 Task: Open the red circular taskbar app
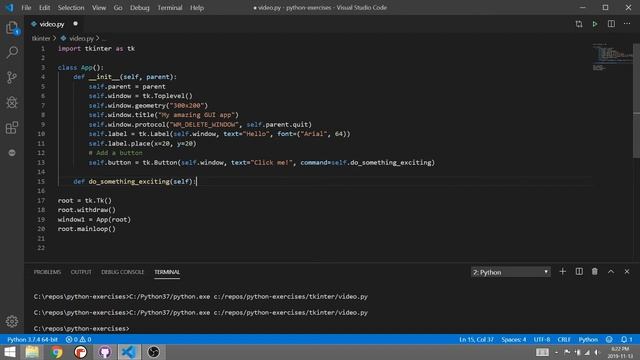coord(80,352)
